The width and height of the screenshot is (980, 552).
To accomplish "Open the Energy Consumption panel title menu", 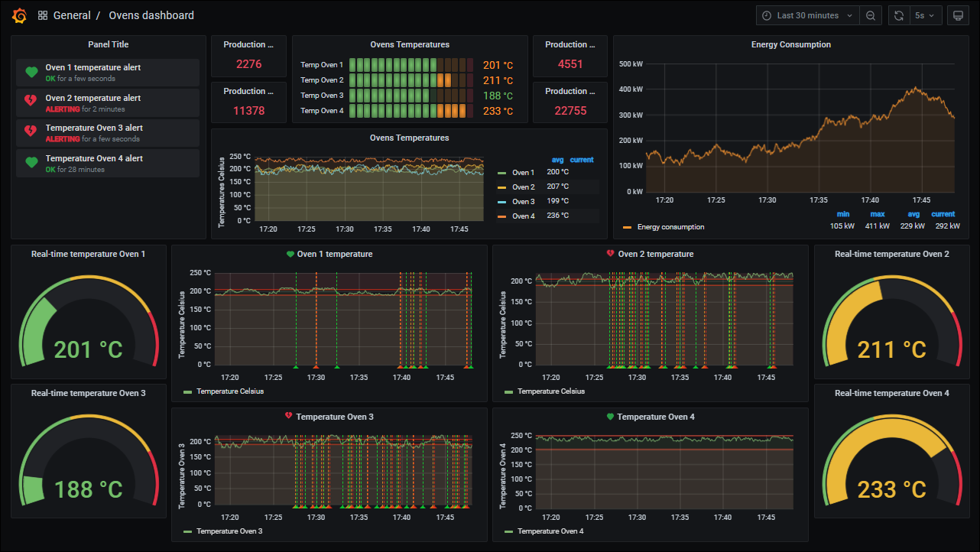I will pyautogui.click(x=790, y=44).
